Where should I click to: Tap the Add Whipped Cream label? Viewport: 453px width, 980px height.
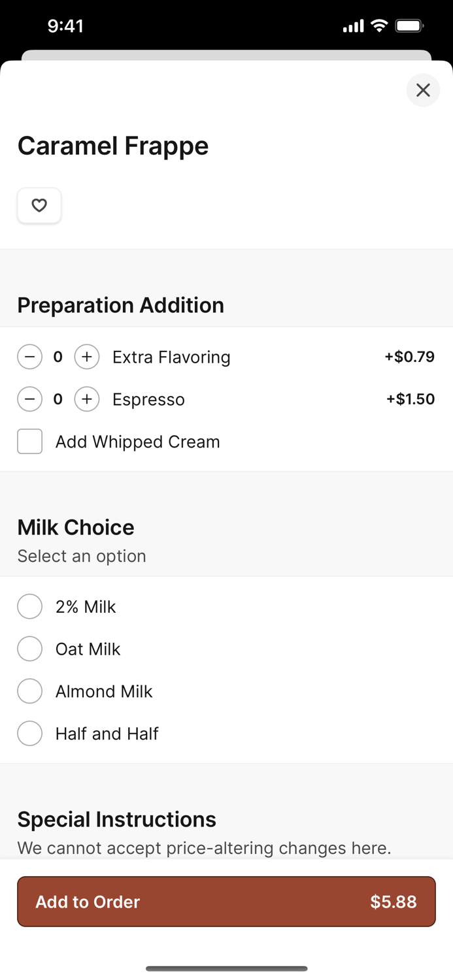137,442
